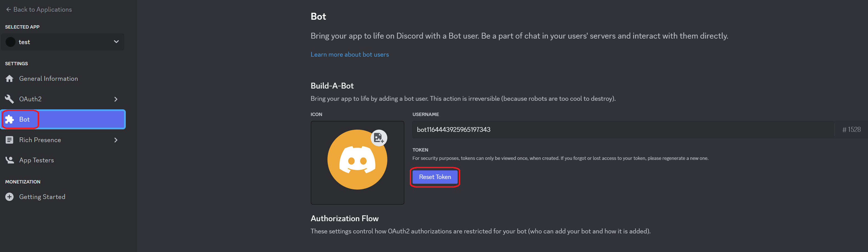This screenshot has width=868, height=252.
Task: Click the Getting Started plus icon
Action: (x=9, y=197)
